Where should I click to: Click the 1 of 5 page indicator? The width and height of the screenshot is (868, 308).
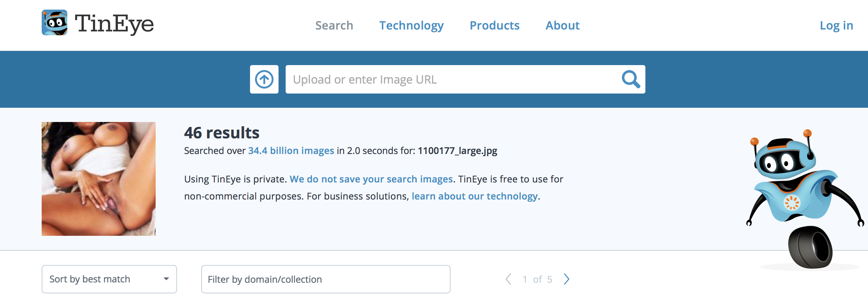tap(537, 280)
